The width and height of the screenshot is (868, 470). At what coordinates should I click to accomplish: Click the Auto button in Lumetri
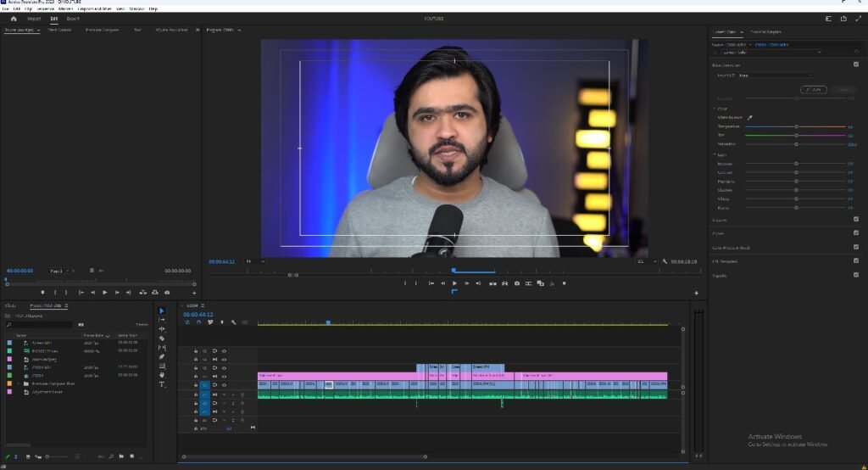coord(814,89)
